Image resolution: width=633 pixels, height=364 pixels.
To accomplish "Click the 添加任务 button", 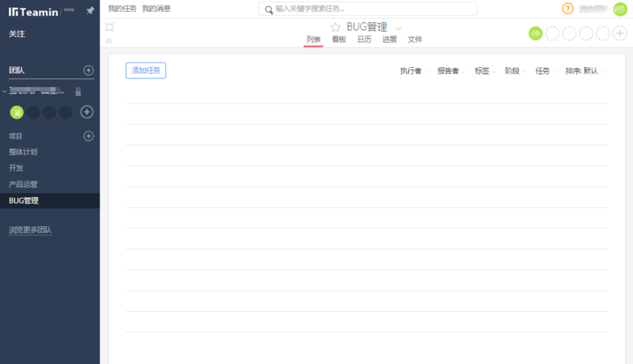I will 146,70.
